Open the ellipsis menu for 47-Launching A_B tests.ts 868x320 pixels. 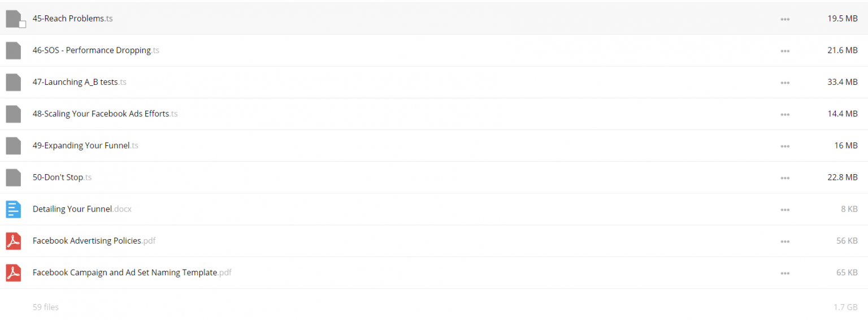[x=785, y=83]
